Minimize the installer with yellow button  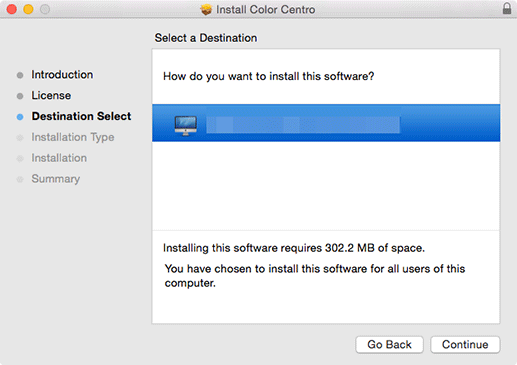[x=28, y=9]
